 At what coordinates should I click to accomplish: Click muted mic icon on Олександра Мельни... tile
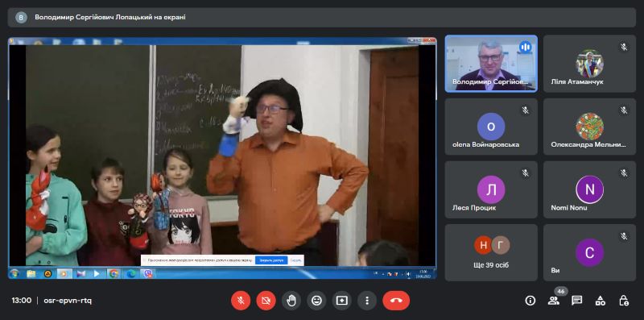click(x=624, y=110)
